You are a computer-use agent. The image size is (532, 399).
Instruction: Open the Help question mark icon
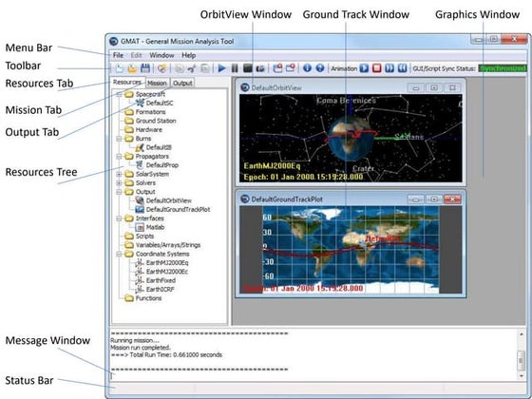(x=320, y=68)
